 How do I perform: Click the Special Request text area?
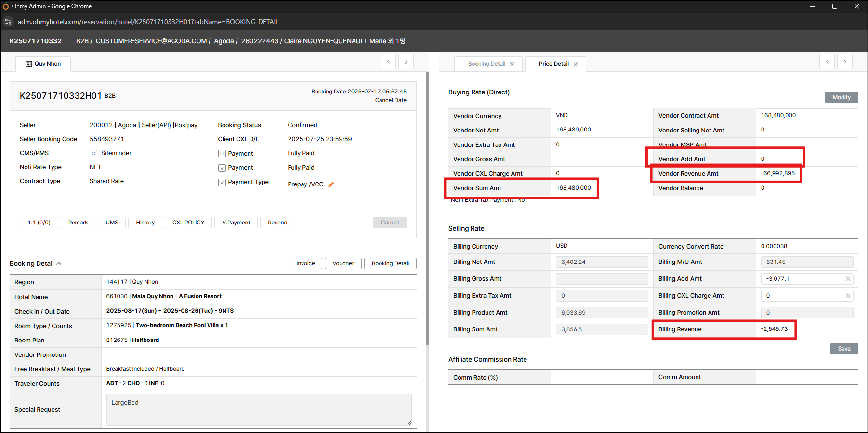click(x=259, y=409)
